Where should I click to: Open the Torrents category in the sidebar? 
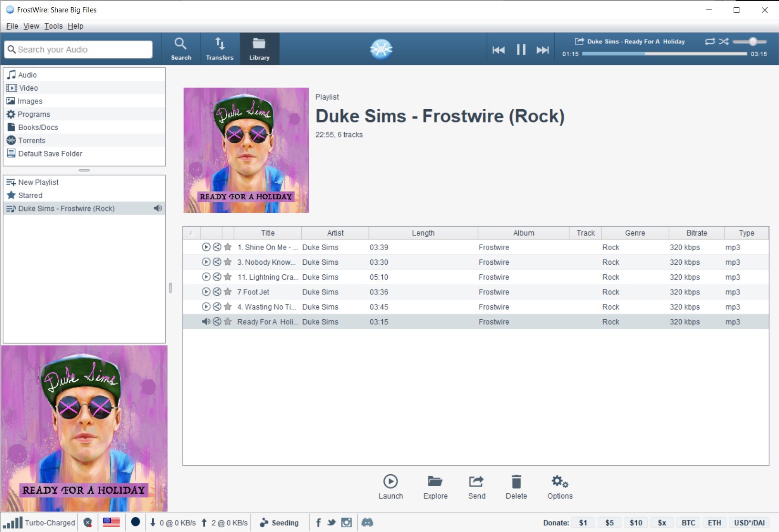coord(32,140)
